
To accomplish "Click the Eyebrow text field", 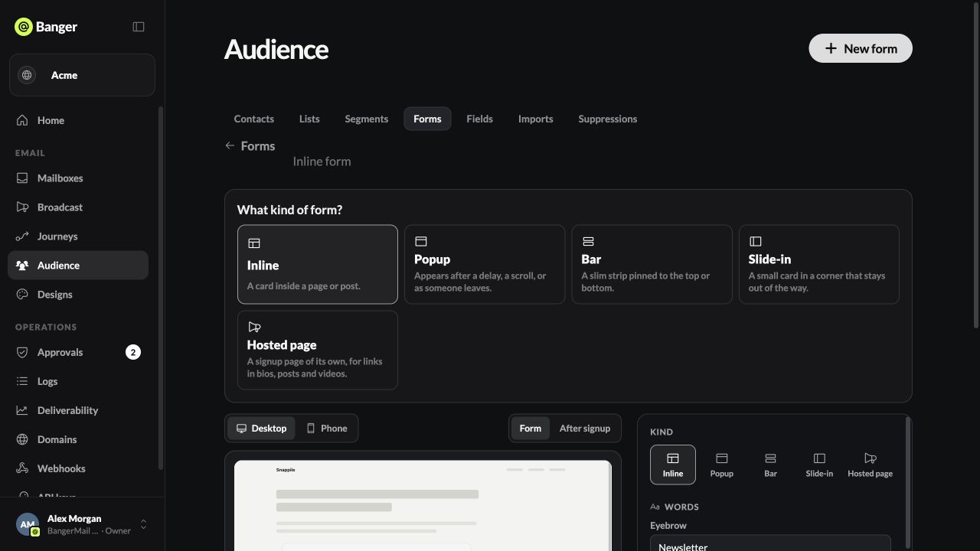I will click(x=770, y=543).
